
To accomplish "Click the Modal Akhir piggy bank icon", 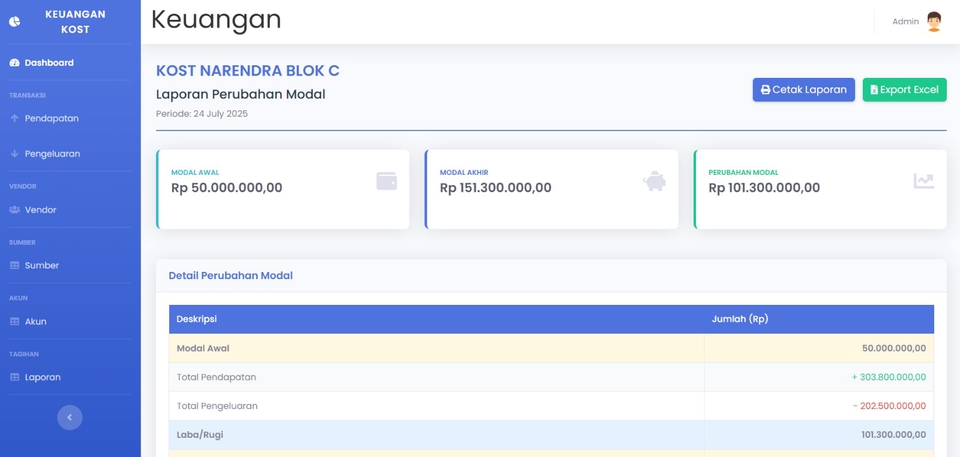I will 654,181.
